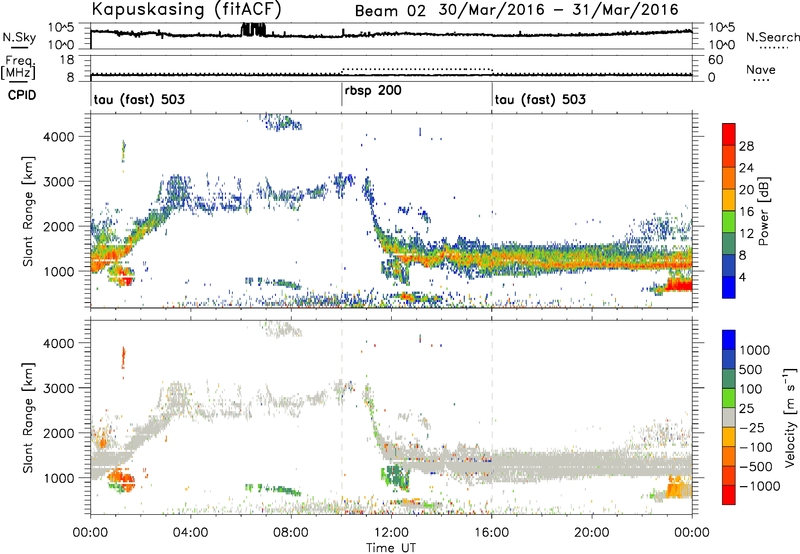
Task: Click the "N.Sky" legend label
Action: tap(19, 37)
